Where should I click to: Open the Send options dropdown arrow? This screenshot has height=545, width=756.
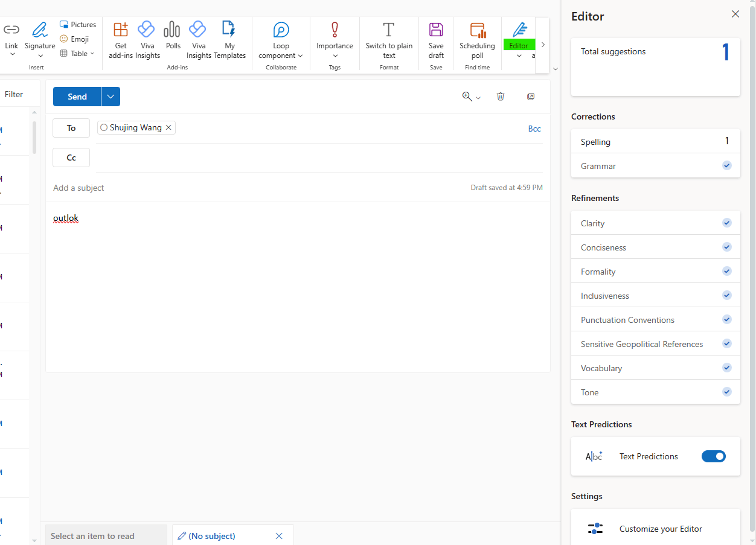[111, 97]
